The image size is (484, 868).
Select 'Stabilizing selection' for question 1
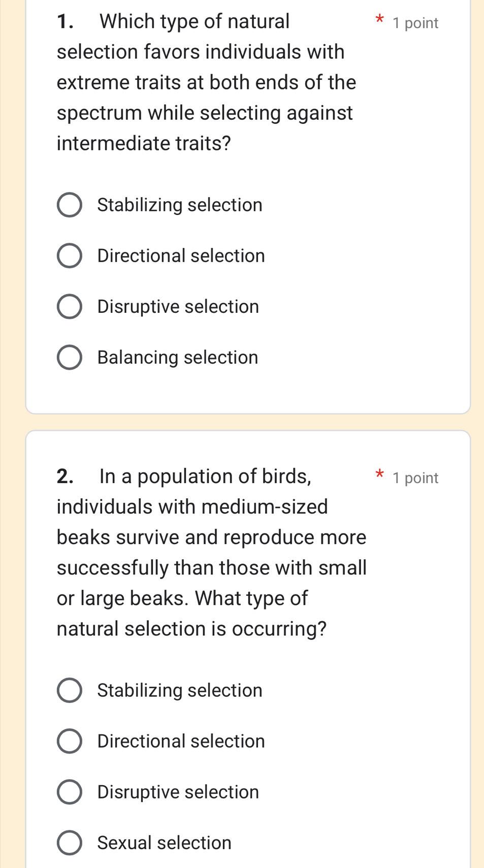coord(70,205)
